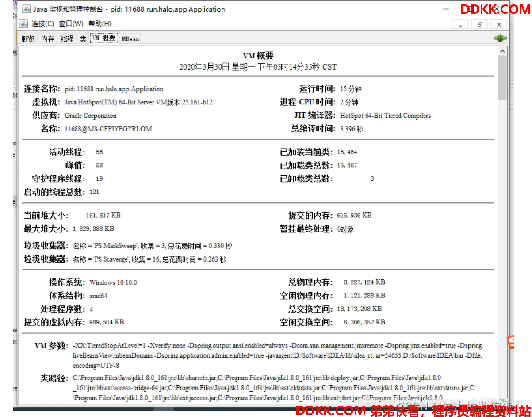
Task: Click pending finalization value 0对象
Action: pos(345,229)
